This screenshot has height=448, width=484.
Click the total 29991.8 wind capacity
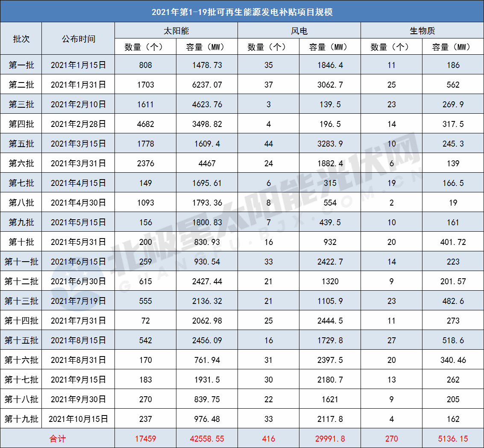tap(329, 438)
